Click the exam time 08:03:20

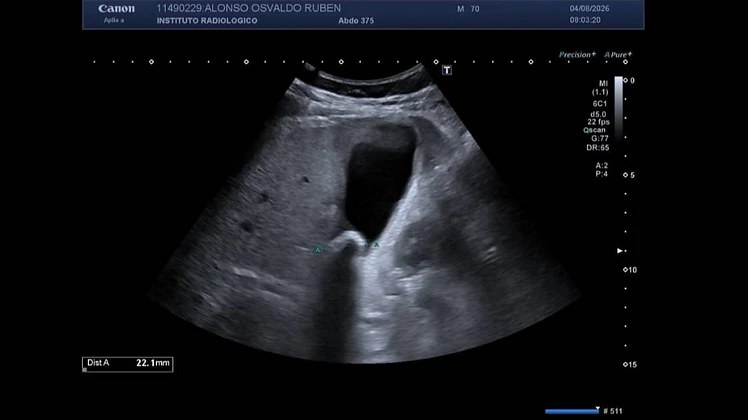585,20
